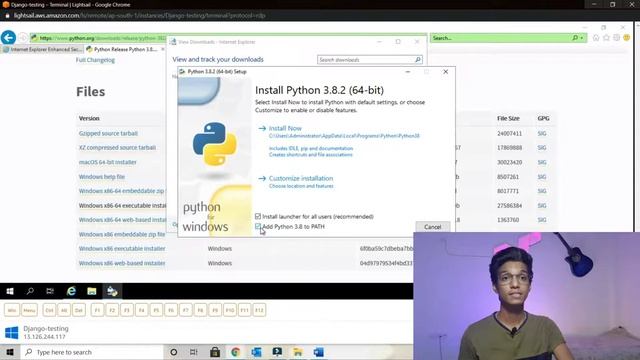Click the Cancel button in Python setup
This screenshot has height=360, width=640.
(x=433, y=227)
